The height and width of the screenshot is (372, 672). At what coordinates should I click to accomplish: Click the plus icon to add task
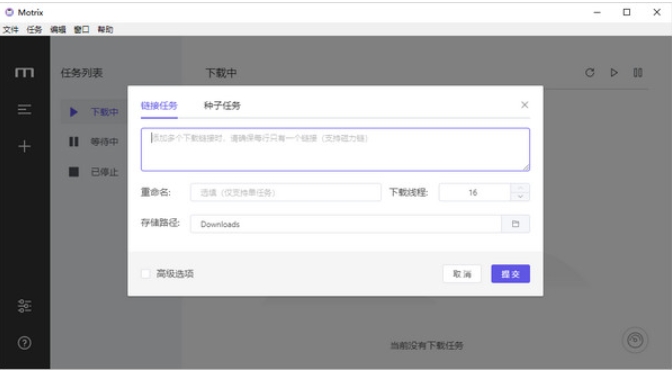(24, 147)
